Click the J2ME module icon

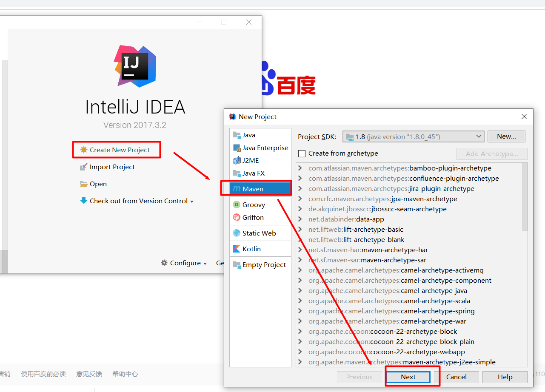click(237, 161)
